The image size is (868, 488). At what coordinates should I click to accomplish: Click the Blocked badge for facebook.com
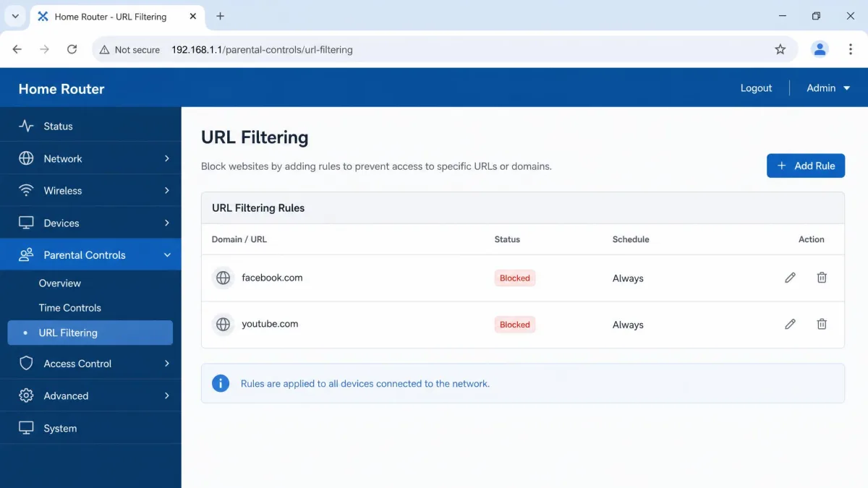[515, 278]
